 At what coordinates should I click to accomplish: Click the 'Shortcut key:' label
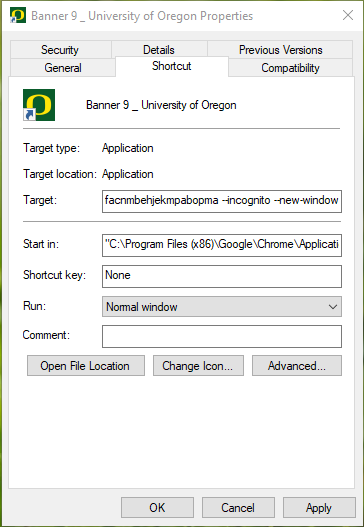click(54, 275)
